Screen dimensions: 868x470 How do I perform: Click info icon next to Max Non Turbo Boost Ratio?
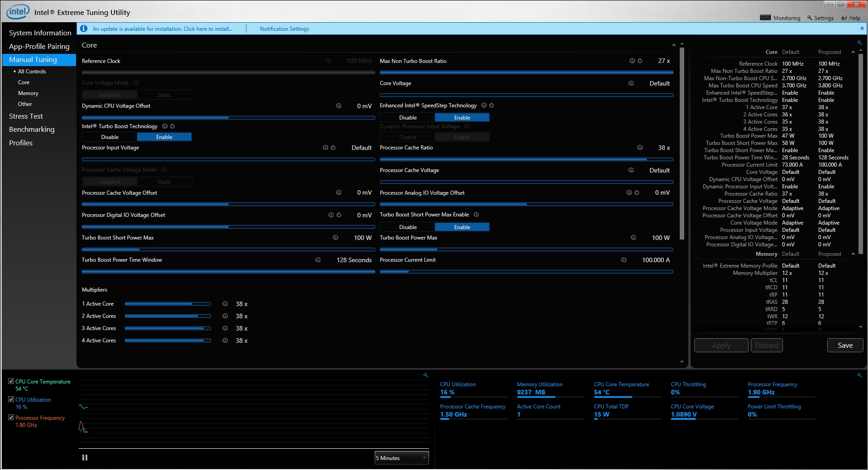click(632, 61)
